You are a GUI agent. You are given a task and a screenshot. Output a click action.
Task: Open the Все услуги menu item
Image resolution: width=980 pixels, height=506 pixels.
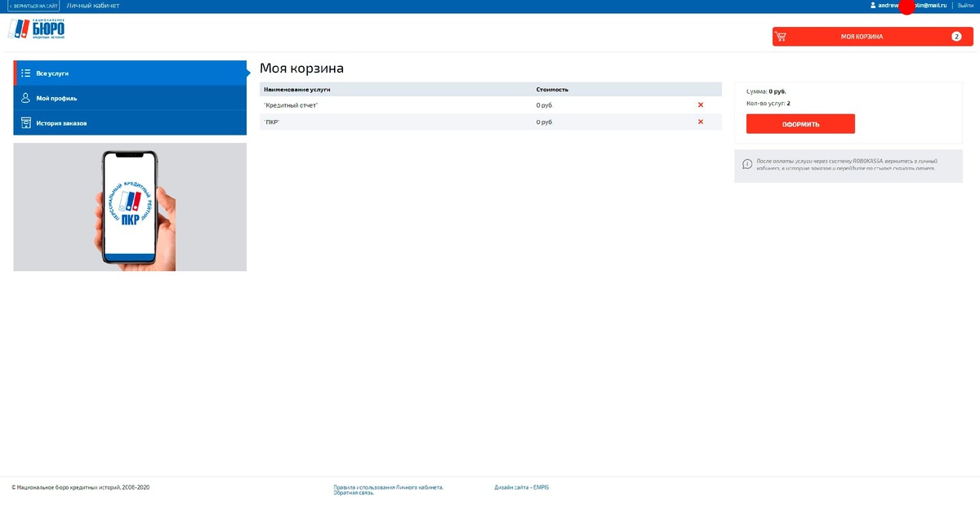click(131, 73)
